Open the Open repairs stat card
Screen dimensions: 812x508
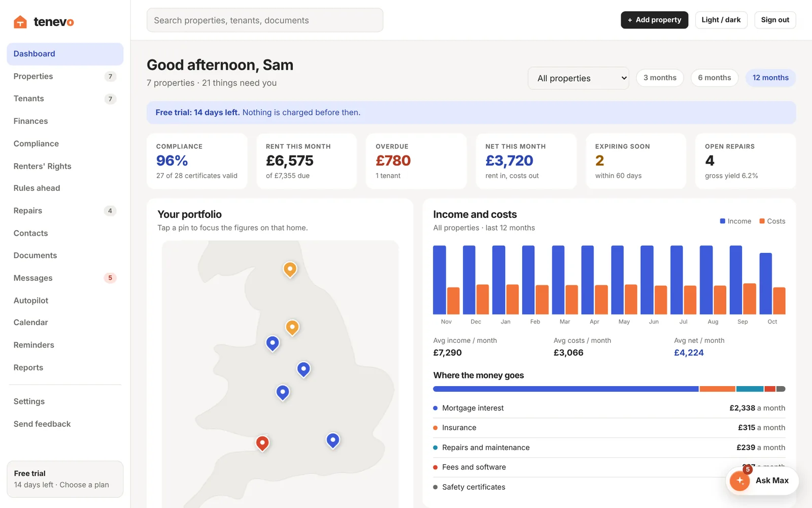coord(746,161)
